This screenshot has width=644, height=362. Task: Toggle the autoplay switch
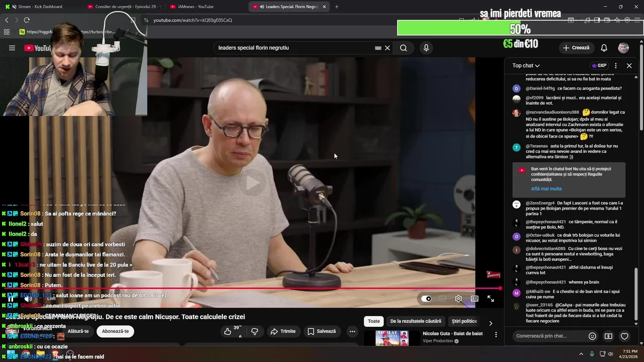pyautogui.click(x=426, y=299)
